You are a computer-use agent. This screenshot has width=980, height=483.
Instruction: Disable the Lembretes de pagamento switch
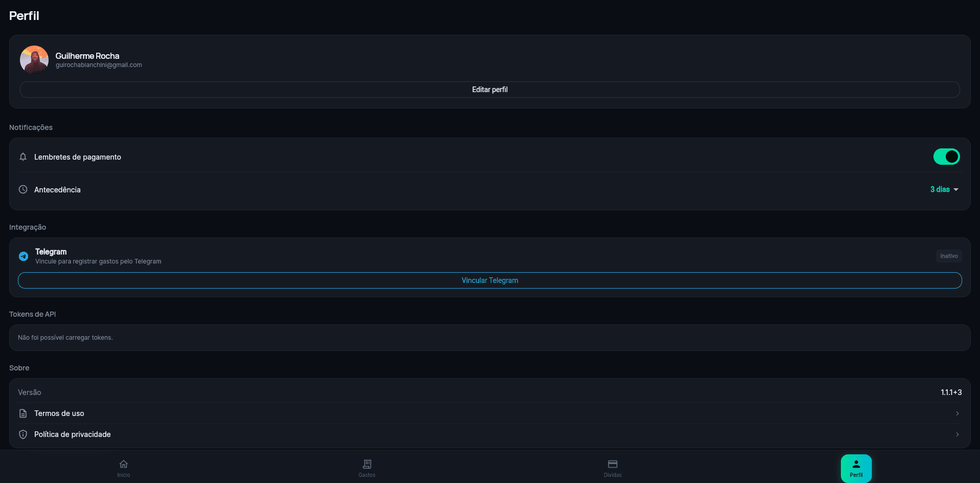946,157
